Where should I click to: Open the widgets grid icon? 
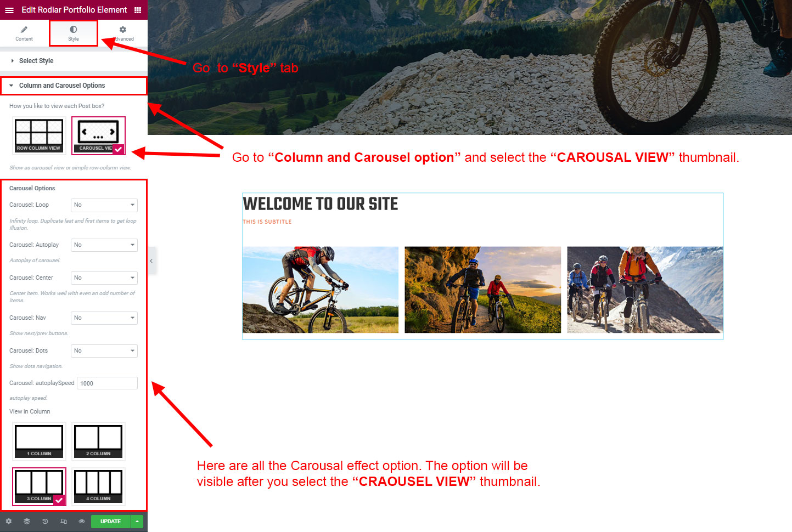click(138, 10)
